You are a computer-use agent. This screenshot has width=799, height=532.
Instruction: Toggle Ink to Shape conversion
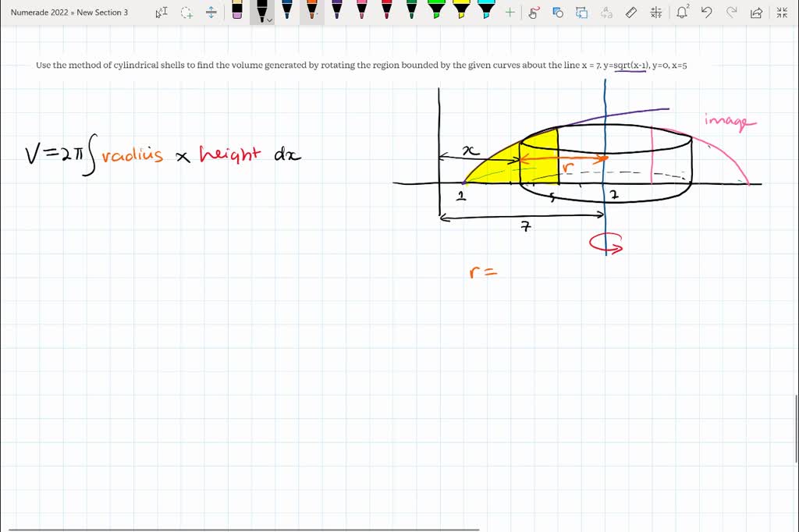(x=581, y=12)
